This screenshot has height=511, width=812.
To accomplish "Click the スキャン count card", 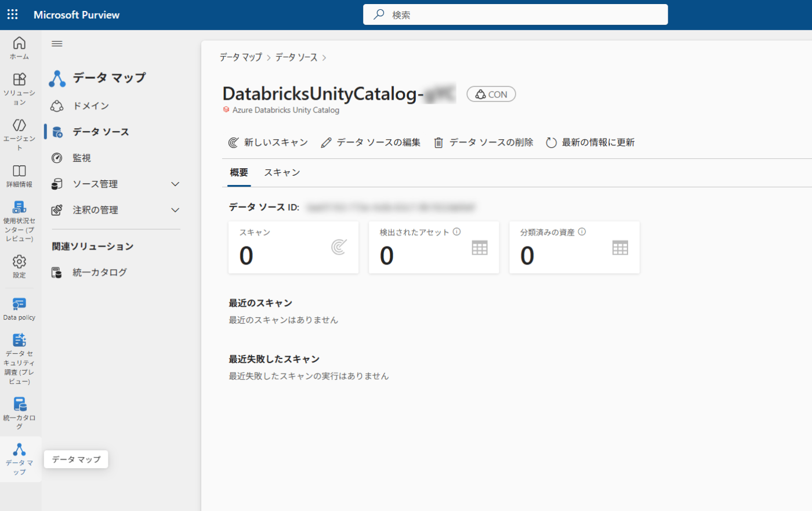I will click(x=293, y=247).
